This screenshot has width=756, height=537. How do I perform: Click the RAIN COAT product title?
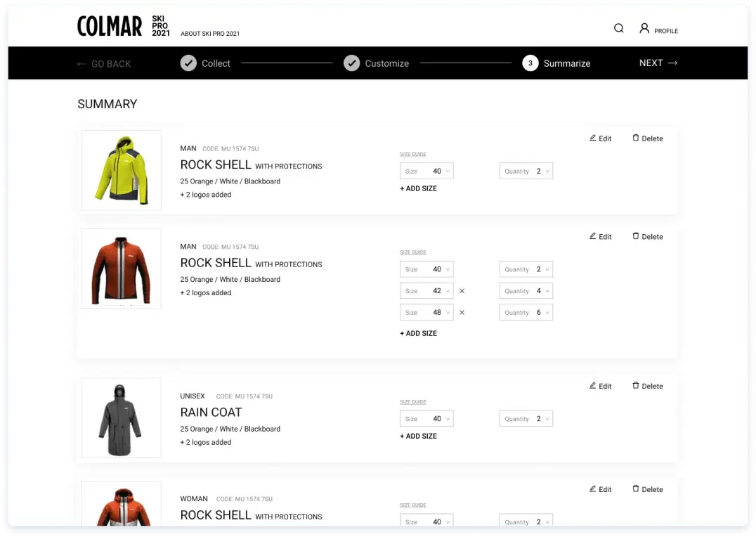click(211, 413)
